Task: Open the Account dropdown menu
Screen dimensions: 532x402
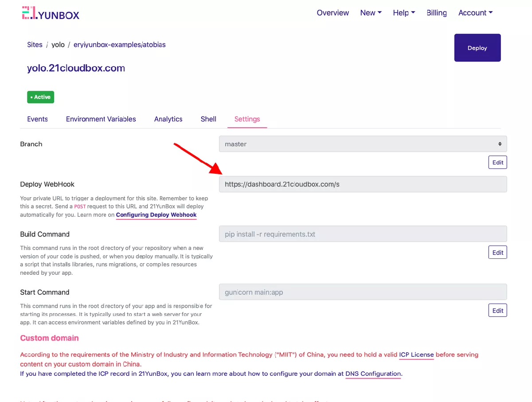Action: pos(475,13)
